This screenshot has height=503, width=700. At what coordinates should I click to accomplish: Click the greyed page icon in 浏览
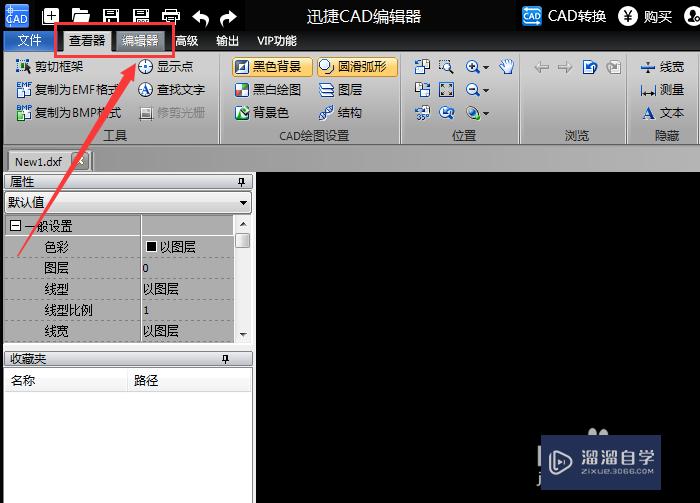(614, 67)
